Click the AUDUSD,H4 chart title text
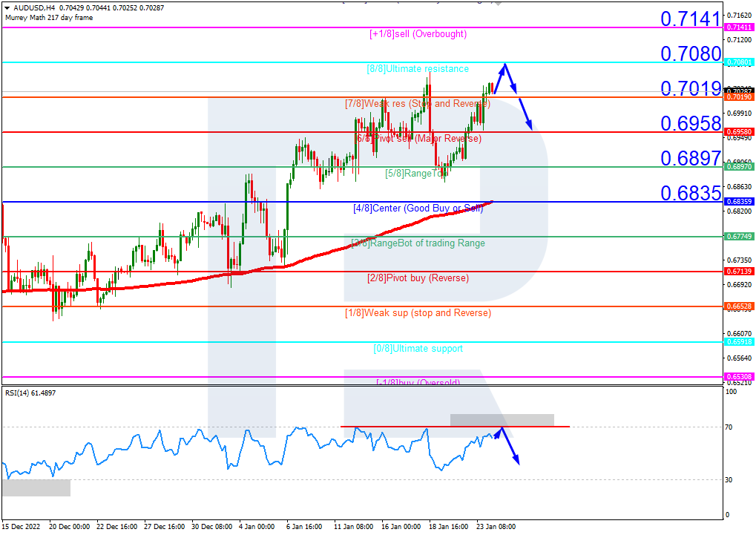This screenshot has height=535, width=756. coord(30,8)
